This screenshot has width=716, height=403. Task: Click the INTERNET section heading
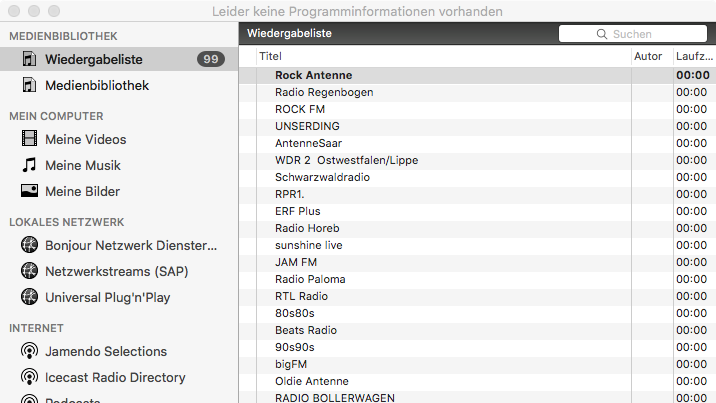point(36,328)
